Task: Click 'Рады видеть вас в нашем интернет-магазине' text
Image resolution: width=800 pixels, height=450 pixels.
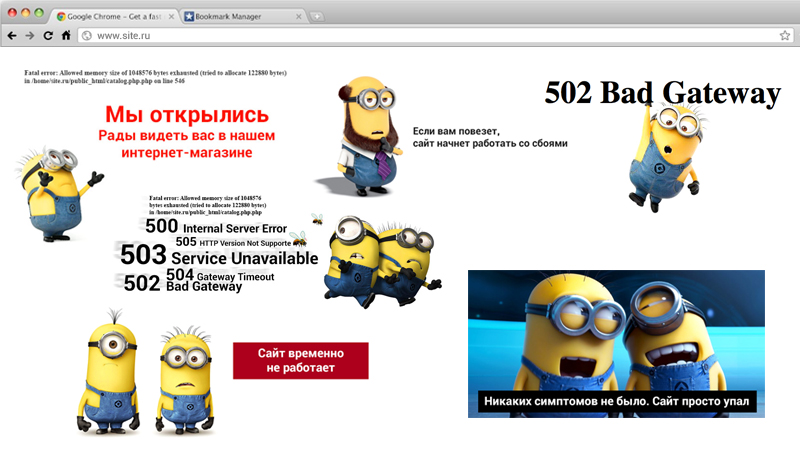Action: (187, 144)
